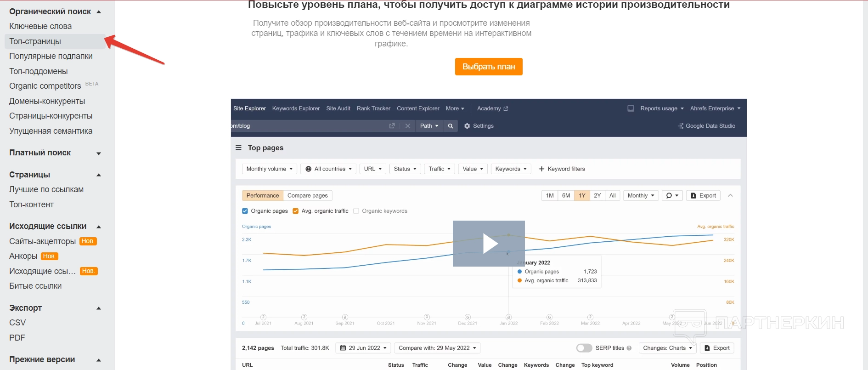This screenshot has height=370, width=868.
Task: Enable the Organic keywords checkbox
Action: [356, 211]
